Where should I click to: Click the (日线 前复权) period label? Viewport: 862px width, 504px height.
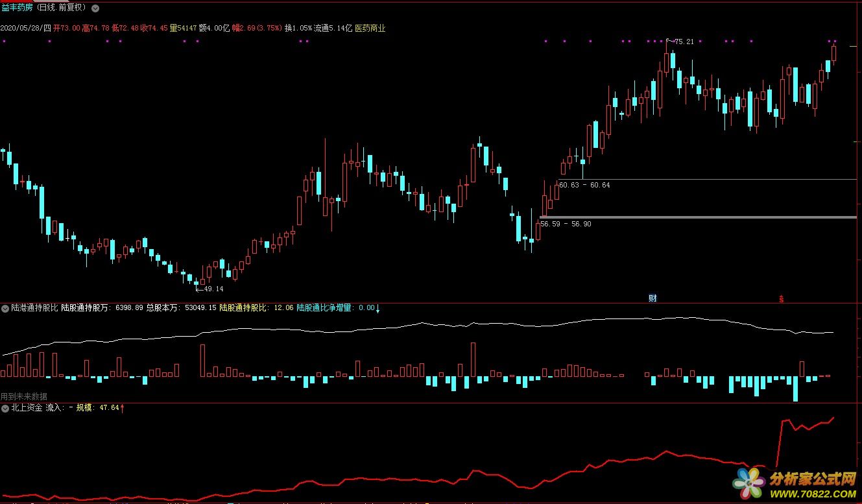click(61, 8)
